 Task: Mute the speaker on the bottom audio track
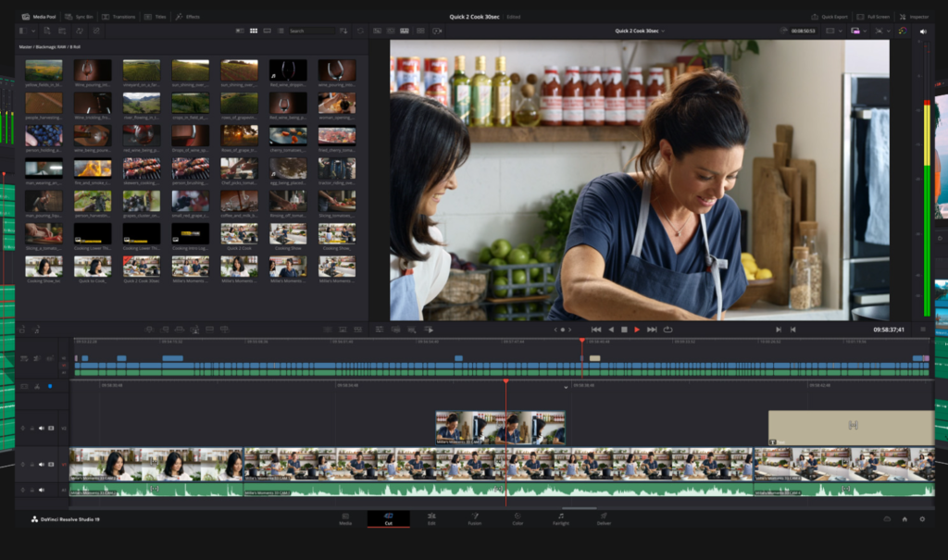[x=42, y=490]
